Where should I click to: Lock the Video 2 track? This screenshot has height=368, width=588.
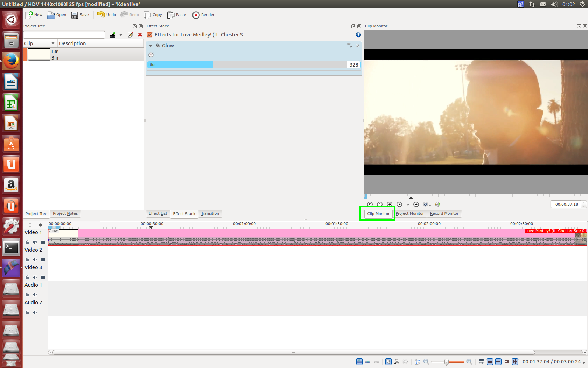coord(27,260)
